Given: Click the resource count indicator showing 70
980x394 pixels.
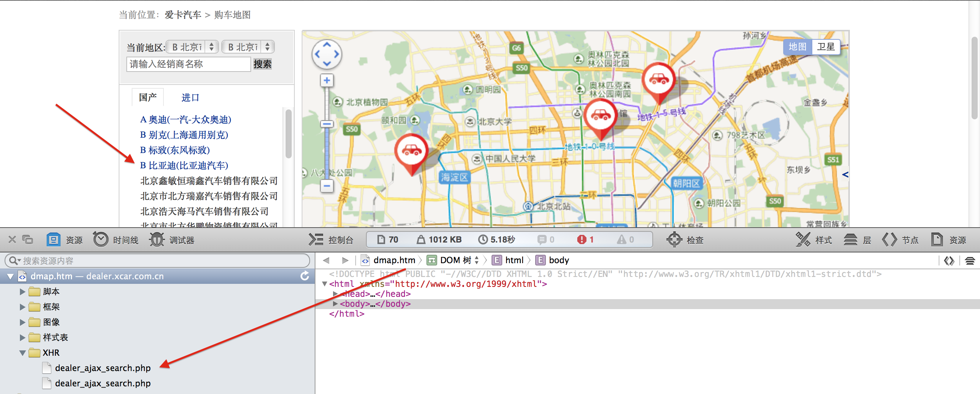Looking at the screenshot, I should (387, 239).
